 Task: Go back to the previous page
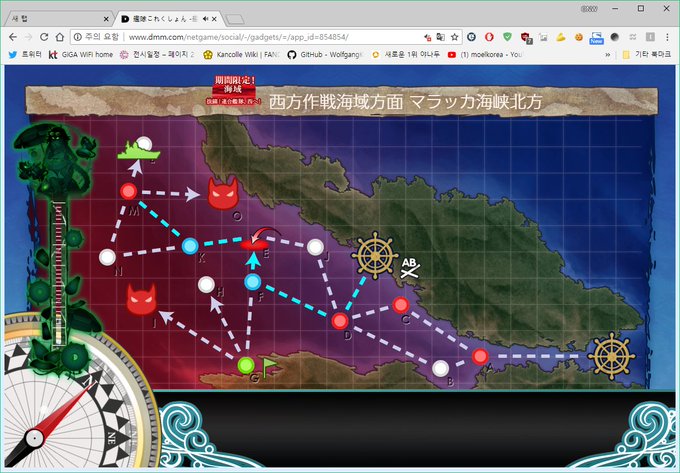pos(13,37)
